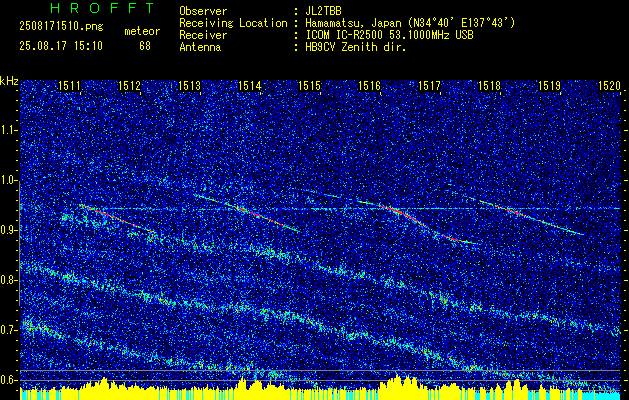Select the ICOM IC-R2500 53.1000MHz USB text

[389, 35]
